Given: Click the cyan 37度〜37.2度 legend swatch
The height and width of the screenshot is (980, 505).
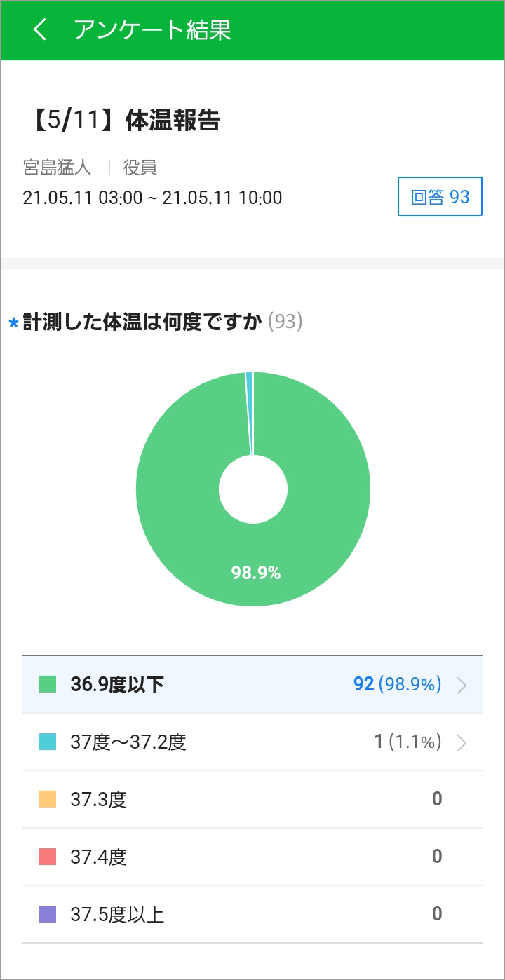Looking at the screenshot, I should pos(48,742).
